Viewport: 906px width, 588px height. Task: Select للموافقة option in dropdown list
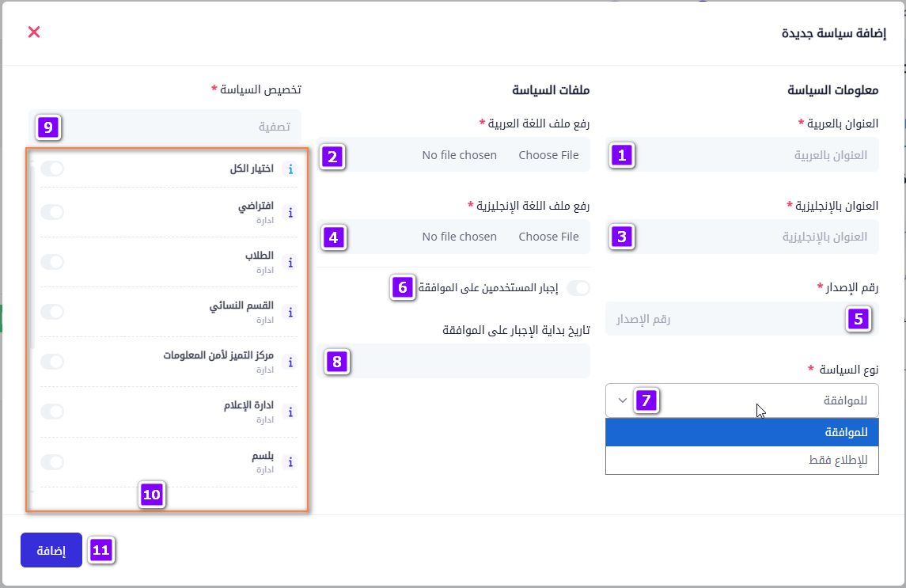click(741, 432)
